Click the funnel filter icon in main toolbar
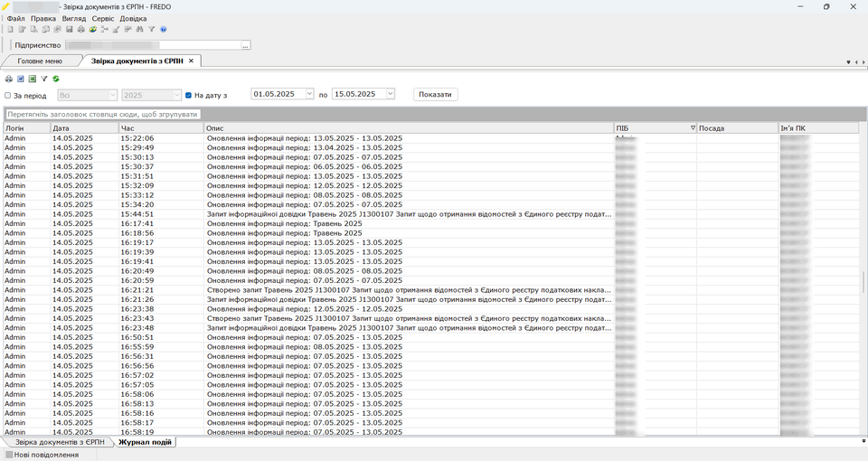This screenshot has width=868, height=461. pos(151,29)
